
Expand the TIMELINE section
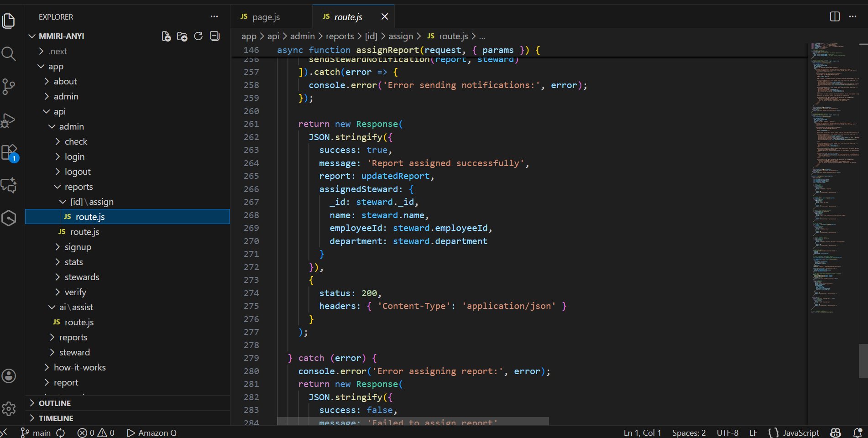pos(56,418)
